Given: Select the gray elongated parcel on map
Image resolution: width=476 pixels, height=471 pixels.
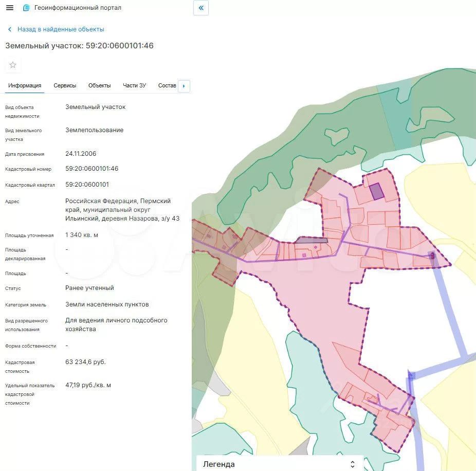Looking at the screenshot, I should pyautogui.click(x=312, y=240).
